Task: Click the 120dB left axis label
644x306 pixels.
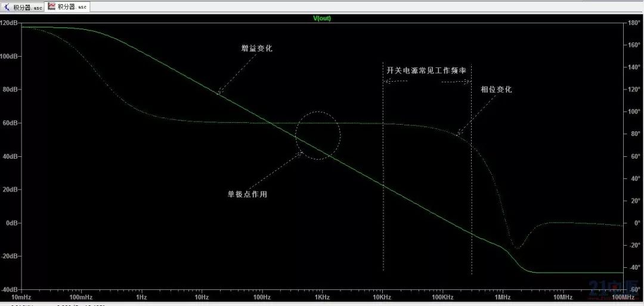Action: tap(8, 23)
